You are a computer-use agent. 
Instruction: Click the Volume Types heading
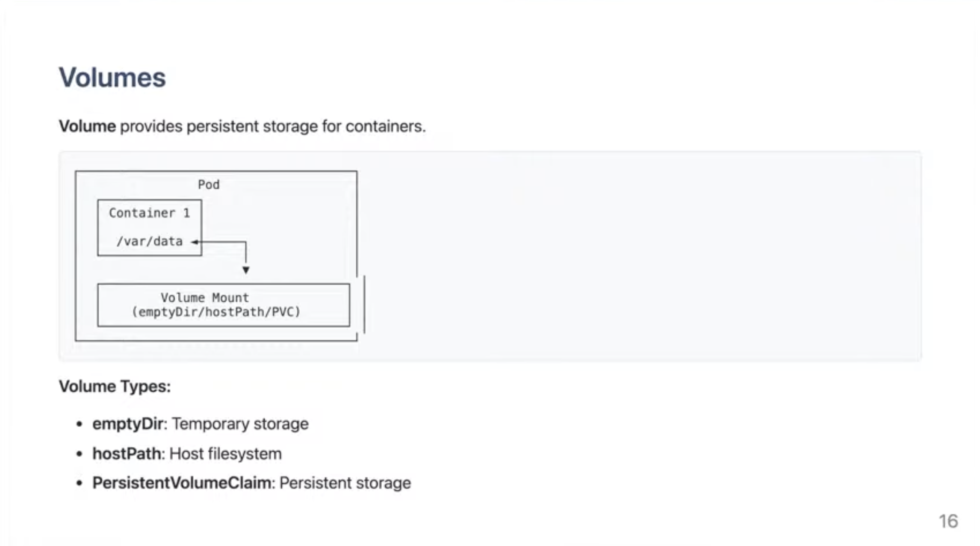115,386
